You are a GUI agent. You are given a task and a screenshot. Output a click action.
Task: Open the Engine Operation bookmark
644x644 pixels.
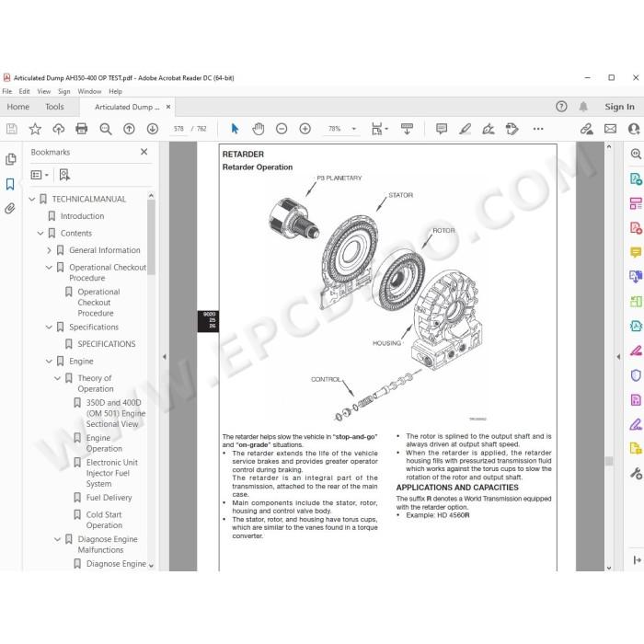[x=104, y=443]
